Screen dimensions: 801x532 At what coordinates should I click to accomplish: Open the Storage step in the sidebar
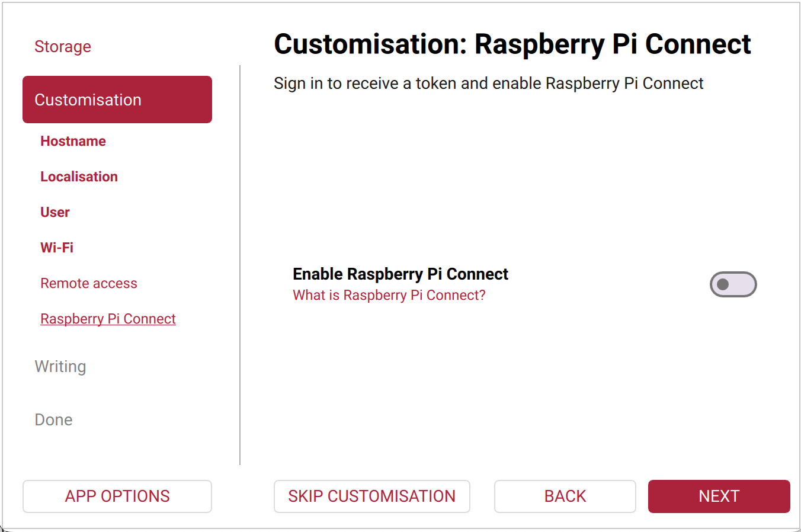click(x=63, y=46)
